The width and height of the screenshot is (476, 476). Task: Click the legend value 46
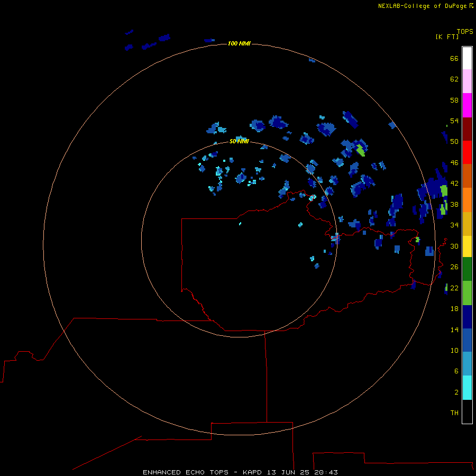coord(454,163)
